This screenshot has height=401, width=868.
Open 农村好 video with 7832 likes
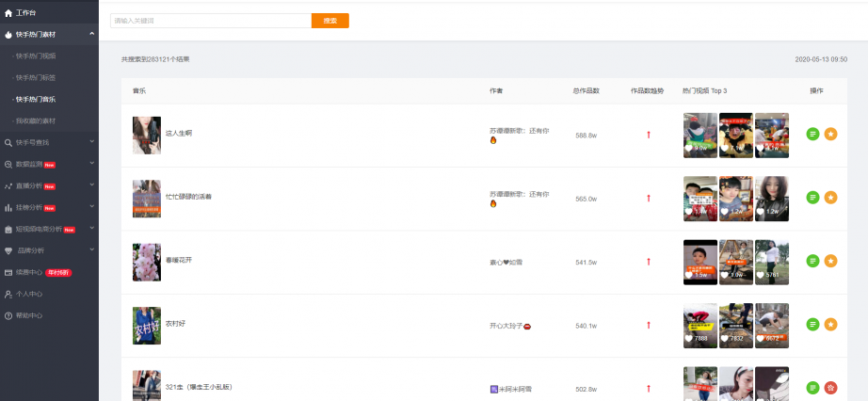click(x=736, y=326)
